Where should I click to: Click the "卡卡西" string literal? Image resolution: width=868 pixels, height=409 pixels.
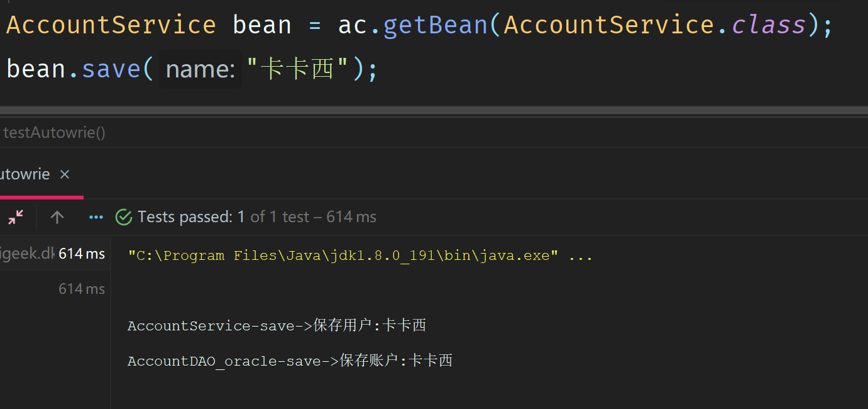[x=297, y=69]
